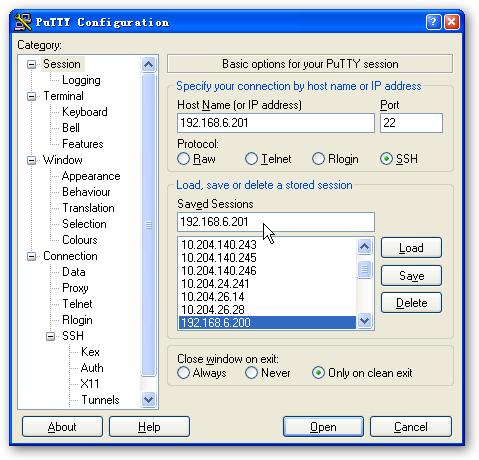479x460 pixels.
Task: Click category tree scroll up arrow
Action: click(x=148, y=64)
